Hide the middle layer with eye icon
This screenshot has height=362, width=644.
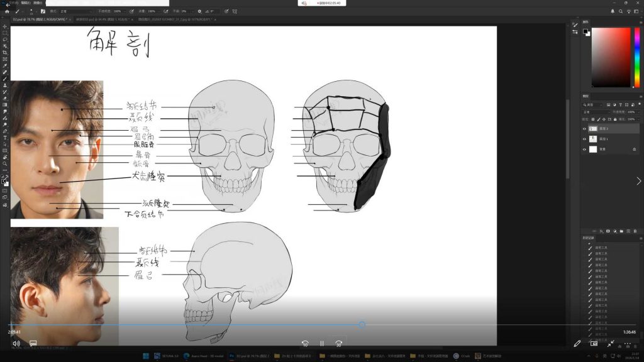(x=584, y=139)
